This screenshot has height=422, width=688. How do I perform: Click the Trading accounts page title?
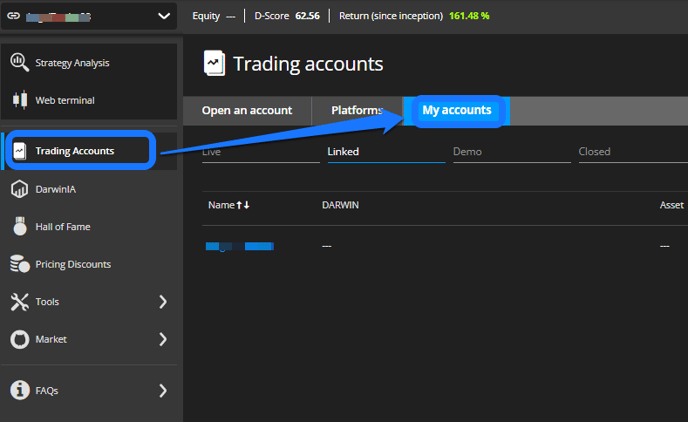pos(308,64)
